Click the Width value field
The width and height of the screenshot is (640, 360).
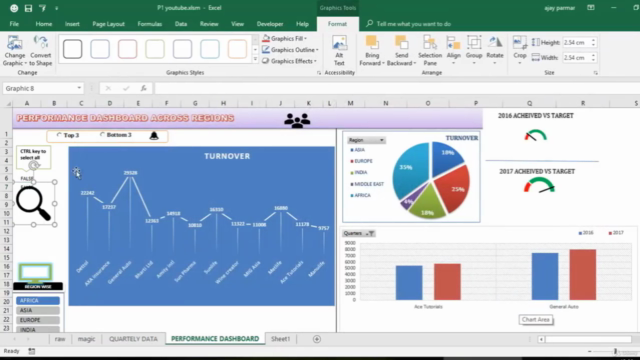[576, 58]
